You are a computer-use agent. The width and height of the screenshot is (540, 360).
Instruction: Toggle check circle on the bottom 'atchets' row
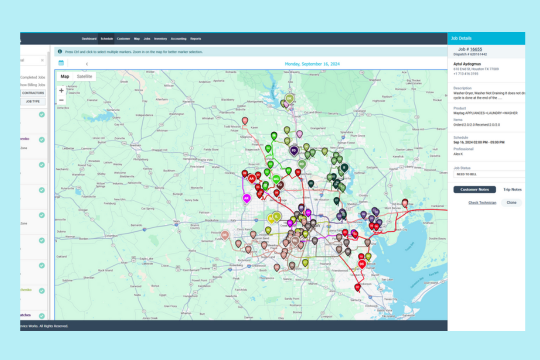pyautogui.click(x=42, y=316)
